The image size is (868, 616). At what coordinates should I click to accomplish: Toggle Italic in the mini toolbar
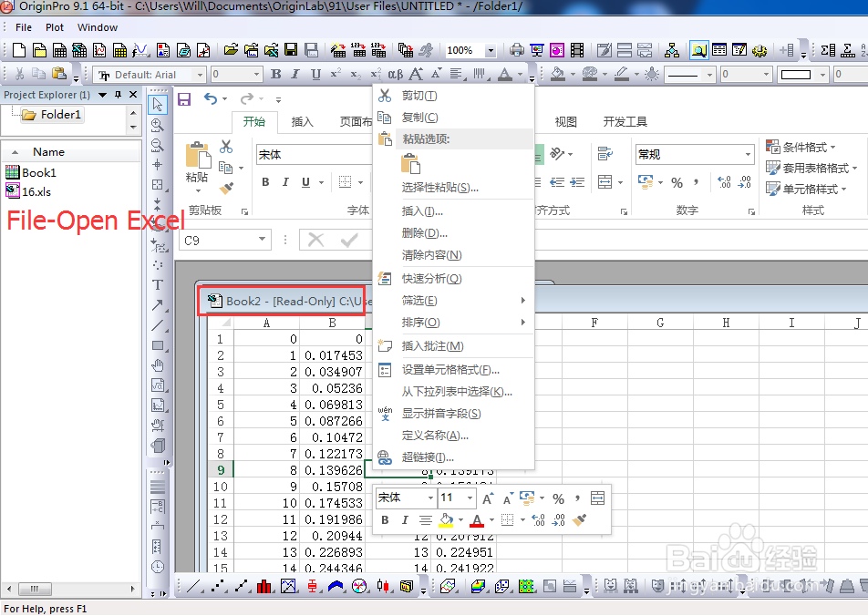[405, 519]
